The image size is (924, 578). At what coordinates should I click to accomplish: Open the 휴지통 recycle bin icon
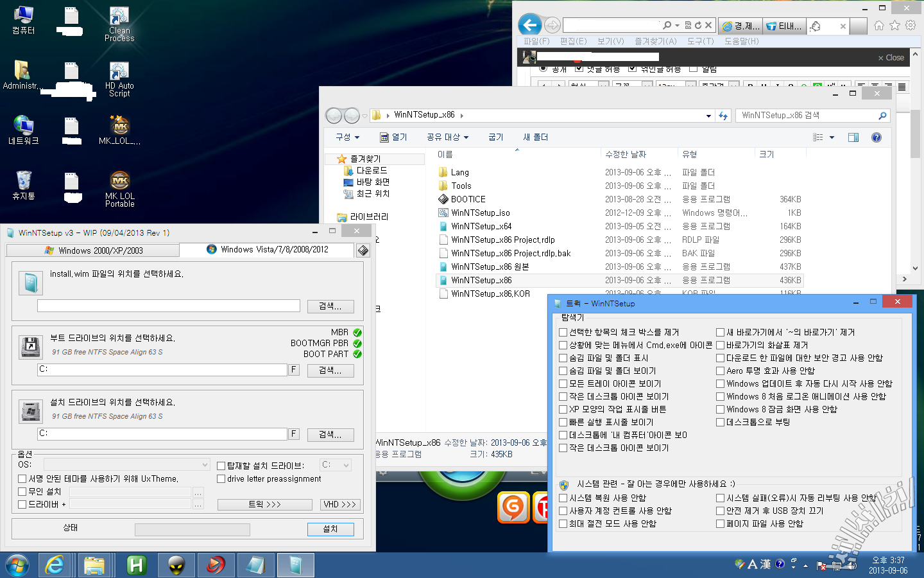pos(23,186)
